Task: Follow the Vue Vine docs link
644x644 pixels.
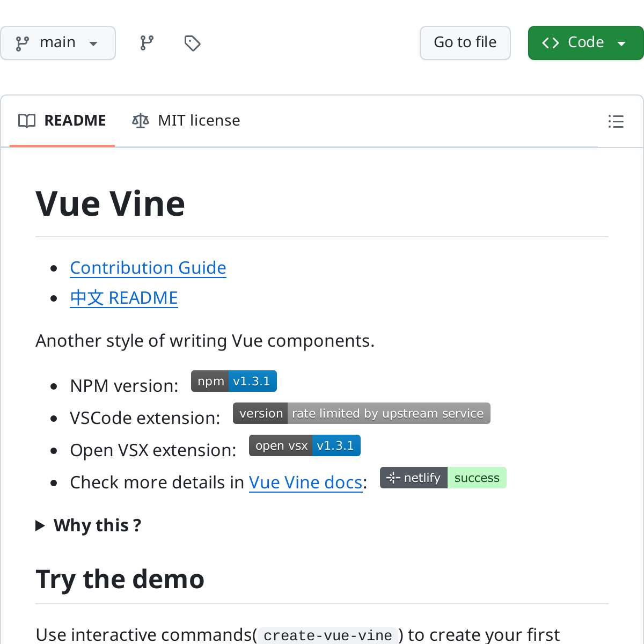Action: [305, 482]
